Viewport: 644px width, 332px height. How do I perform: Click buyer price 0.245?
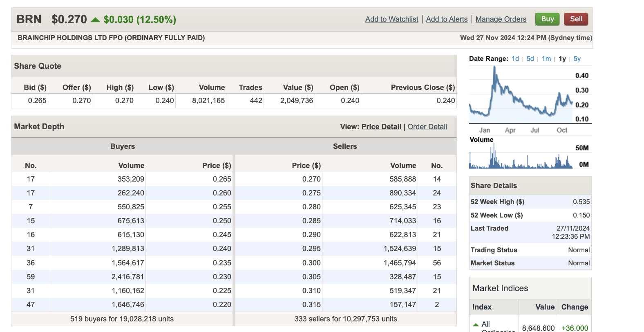click(222, 235)
